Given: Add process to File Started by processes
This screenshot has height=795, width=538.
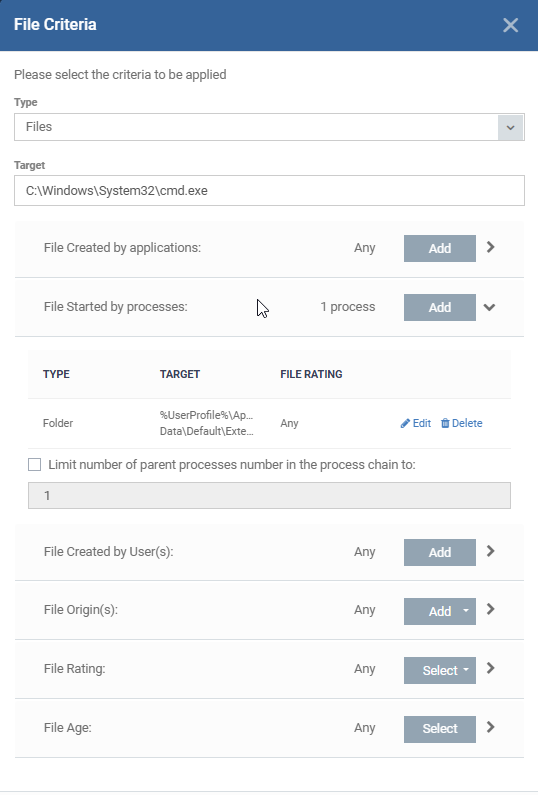Looking at the screenshot, I should point(440,307).
